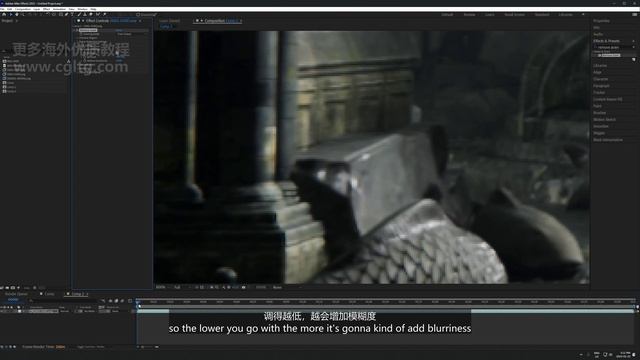This screenshot has width=640, height=360.
Task: Open the viewer magnification ratio dropdown
Action: click(x=162, y=287)
